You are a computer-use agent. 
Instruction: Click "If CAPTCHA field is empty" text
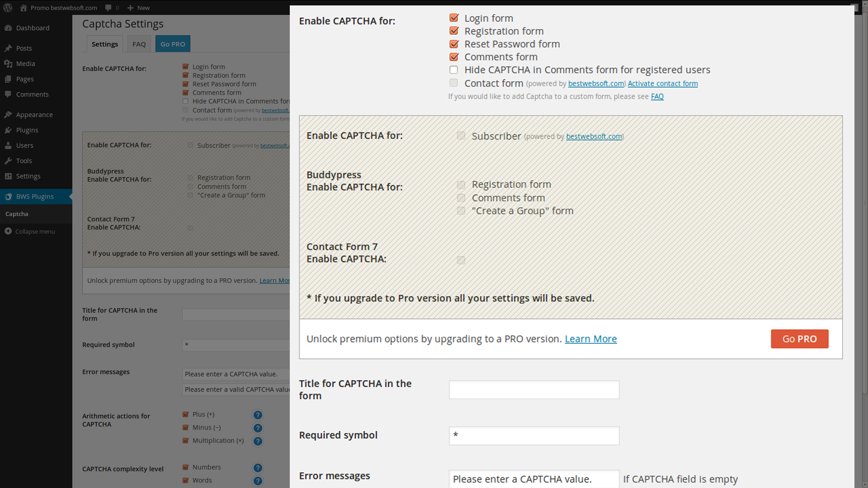tap(680, 479)
